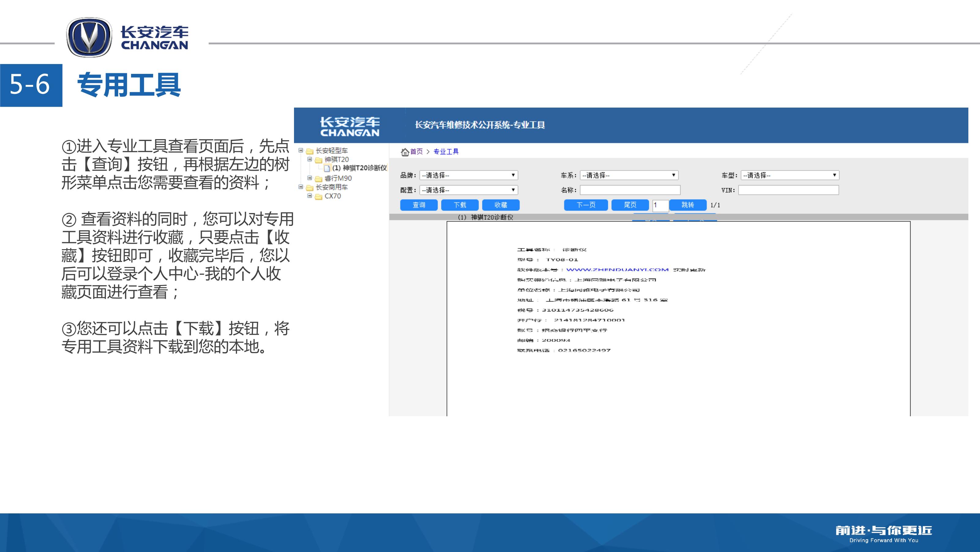Image resolution: width=980 pixels, height=552 pixels.
Task: Collapse the 长安轻型车 tree node
Action: click(301, 150)
